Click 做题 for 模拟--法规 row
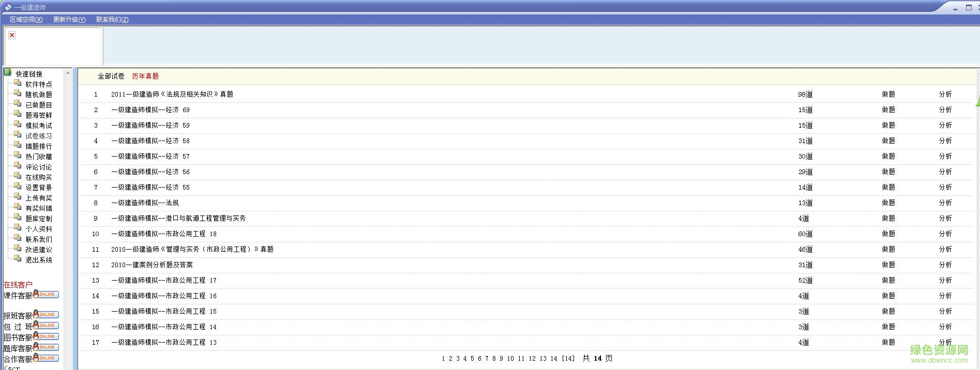 888,203
